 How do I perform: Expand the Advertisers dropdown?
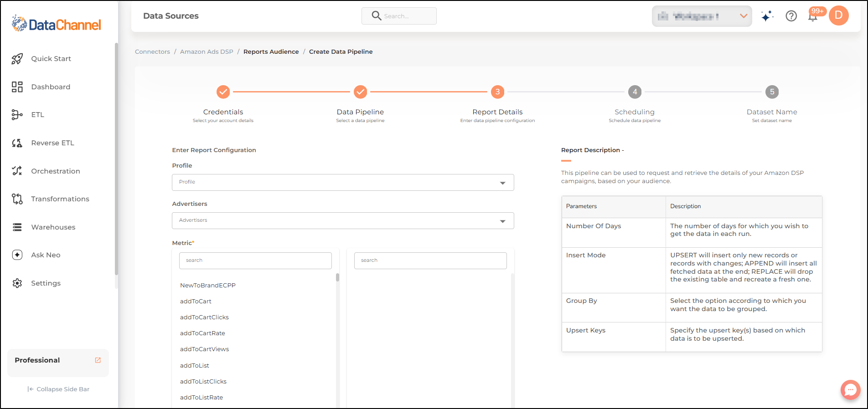pos(343,220)
